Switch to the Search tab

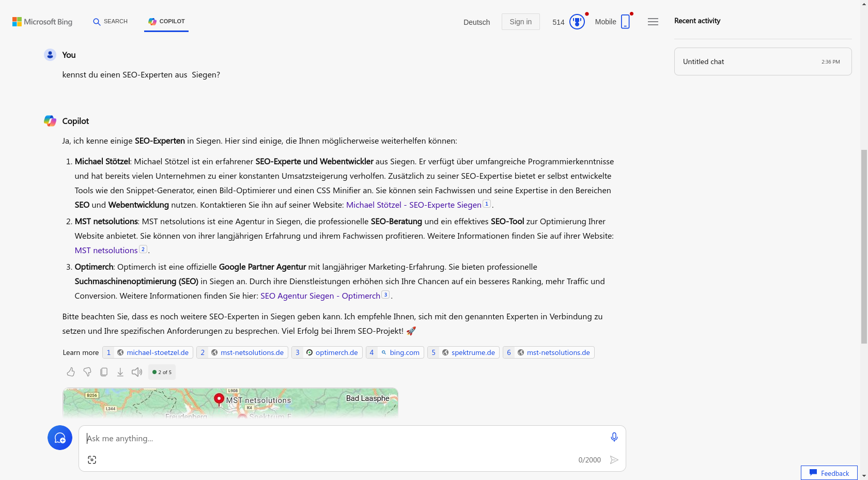pyautogui.click(x=110, y=22)
